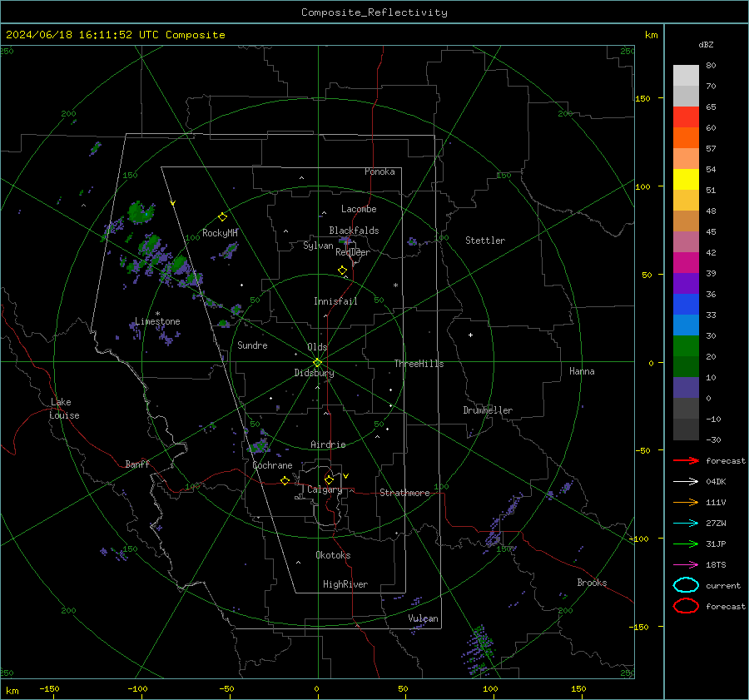Viewport: 749px width, 700px height.
Task: Click the cyan 'current' ellipse legend icon
Action: [686, 585]
